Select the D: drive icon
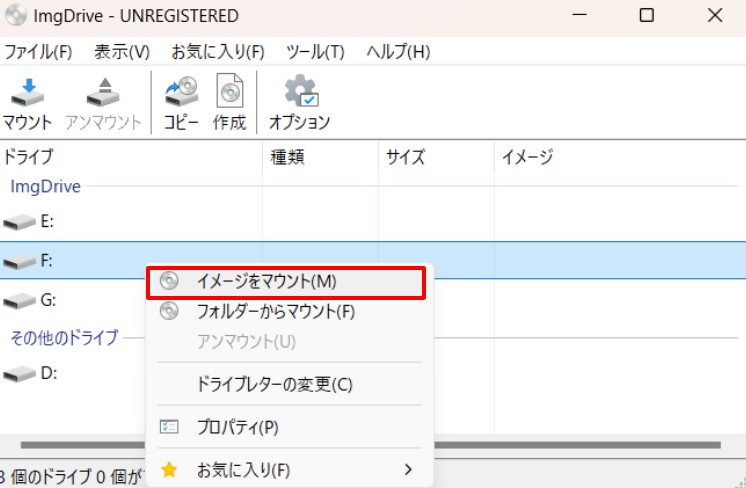746x488 pixels. [x=19, y=374]
